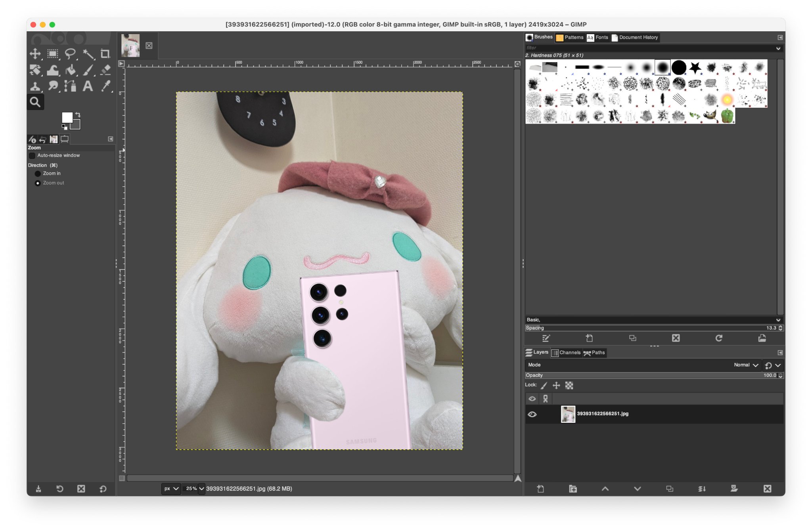Select the Text tool

pyautogui.click(x=88, y=86)
